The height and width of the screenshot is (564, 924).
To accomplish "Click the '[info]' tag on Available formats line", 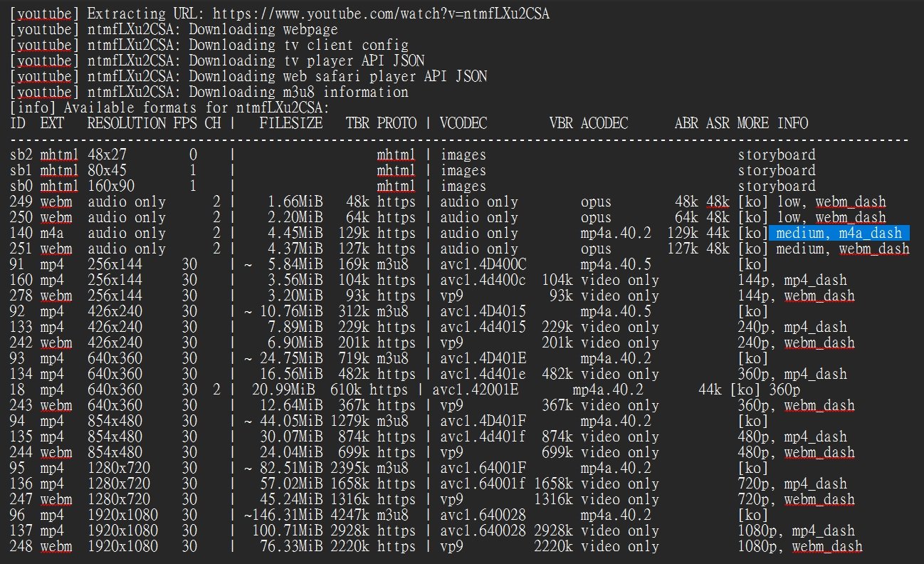I will [35, 108].
